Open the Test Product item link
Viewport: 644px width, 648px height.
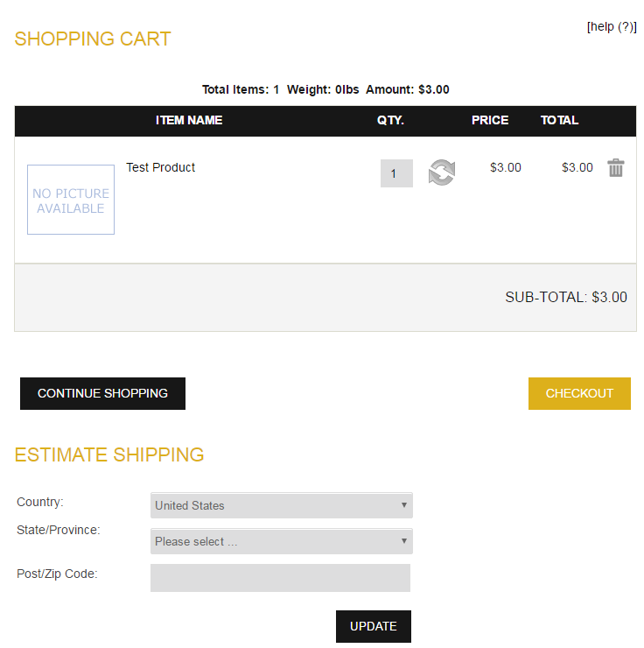point(161,167)
